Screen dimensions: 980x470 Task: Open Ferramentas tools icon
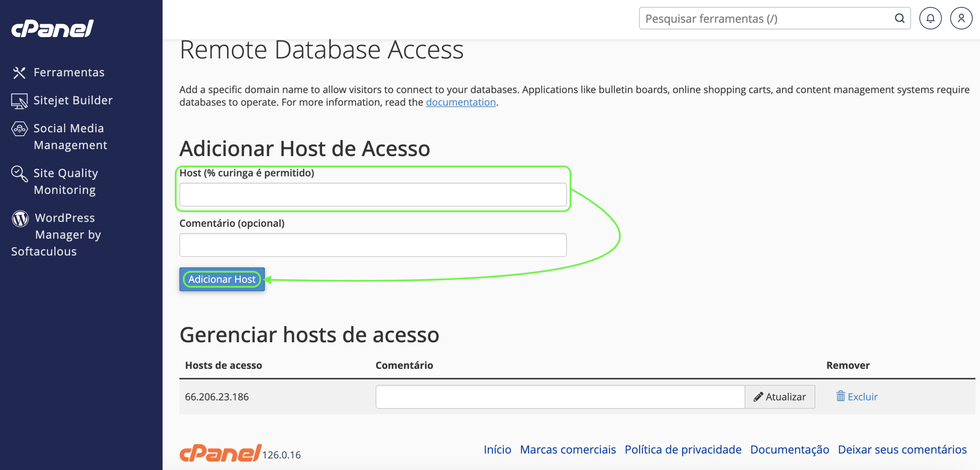click(x=19, y=73)
